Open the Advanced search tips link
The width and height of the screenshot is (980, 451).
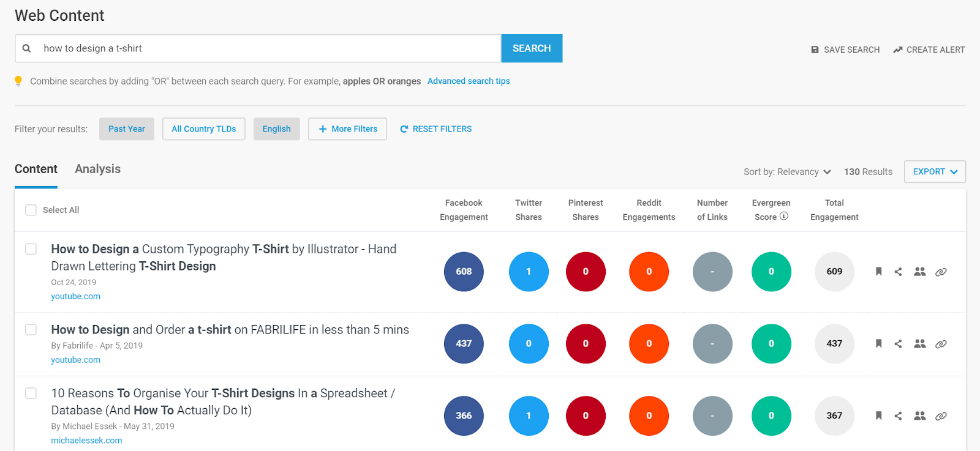click(x=469, y=81)
